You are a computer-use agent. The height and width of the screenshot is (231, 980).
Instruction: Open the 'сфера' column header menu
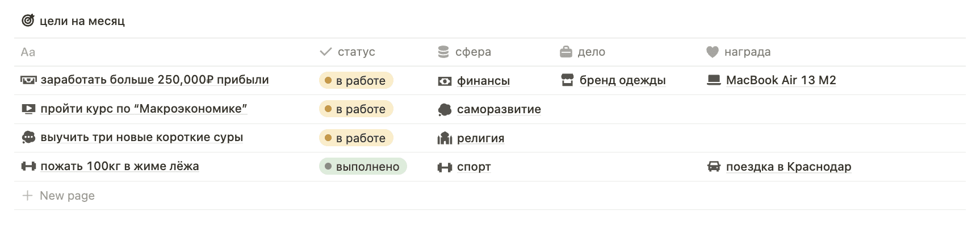point(464,52)
